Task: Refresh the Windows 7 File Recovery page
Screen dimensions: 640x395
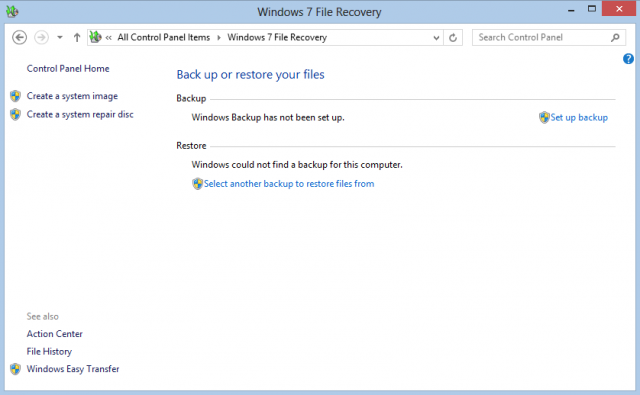Action: click(453, 38)
